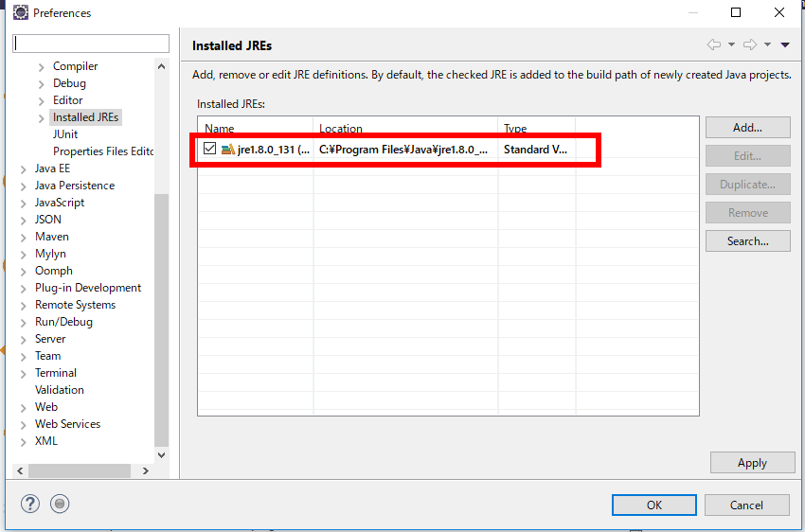This screenshot has width=805, height=532.
Task: Open the view menu triangle in header
Action: (x=785, y=44)
